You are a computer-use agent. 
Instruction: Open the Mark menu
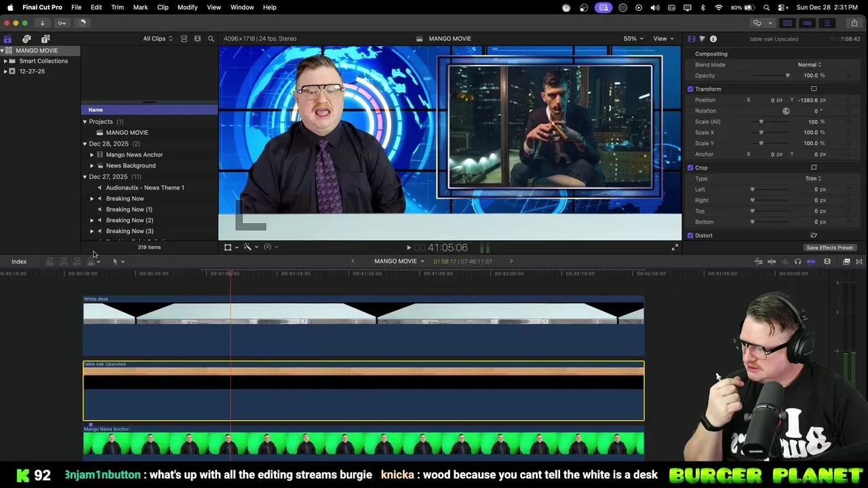click(140, 7)
